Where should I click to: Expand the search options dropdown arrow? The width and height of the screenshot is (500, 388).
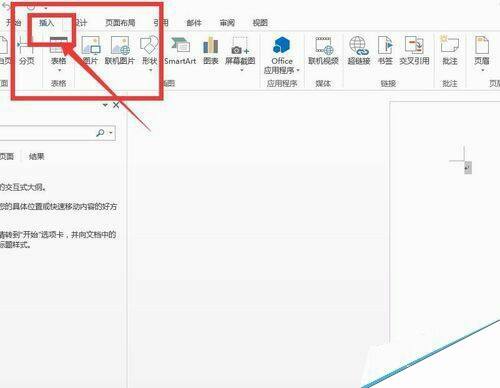(111, 133)
